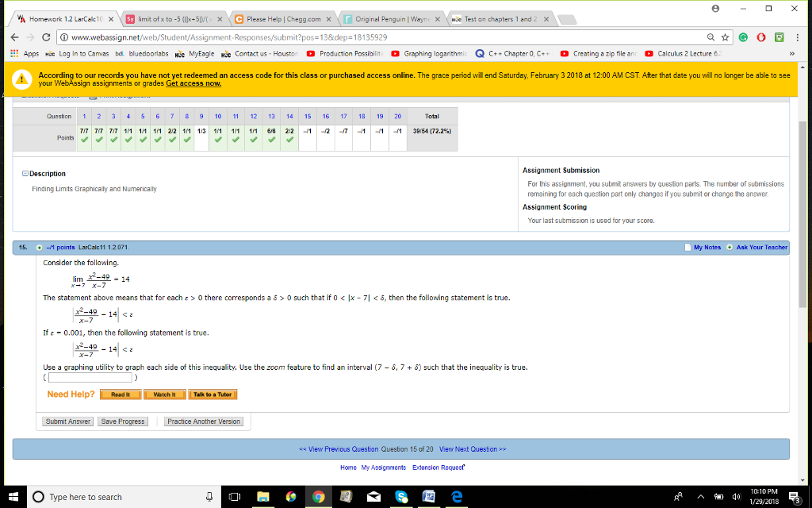Toggle My Notes checkbox

(688, 248)
